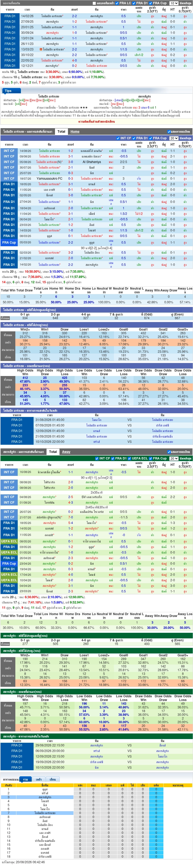Click score 5-4 in 18/05/26 Strasbourg row
The width and height of the screenshot is (193, 868).
71,523
